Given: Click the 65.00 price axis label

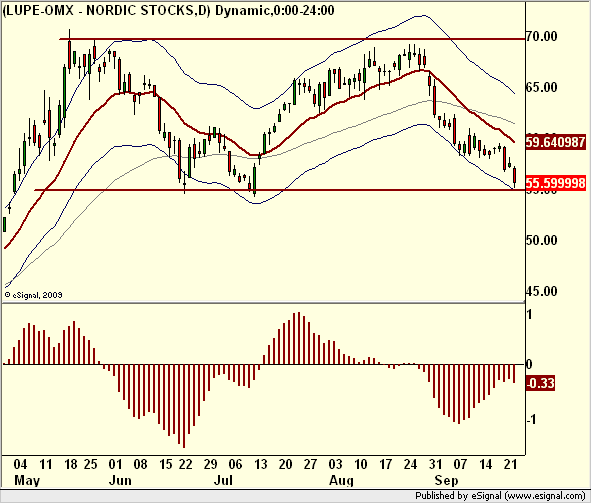Looking at the screenshot, I should (542, 87).
